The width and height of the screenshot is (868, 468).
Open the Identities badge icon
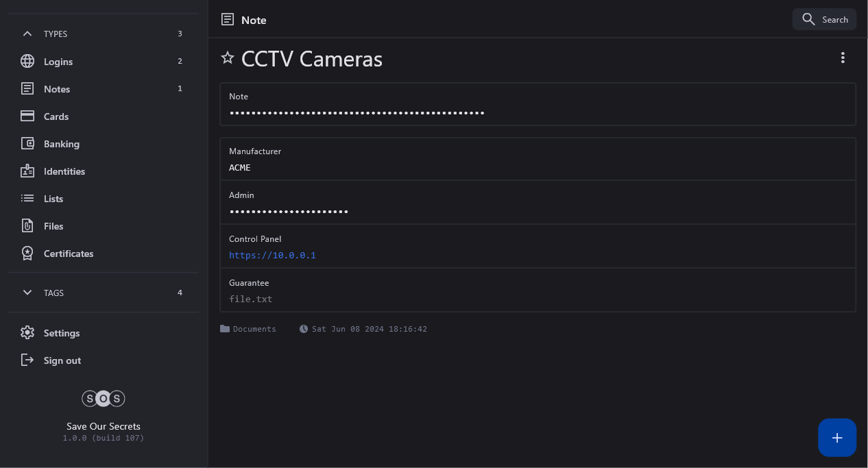[27, 171]
